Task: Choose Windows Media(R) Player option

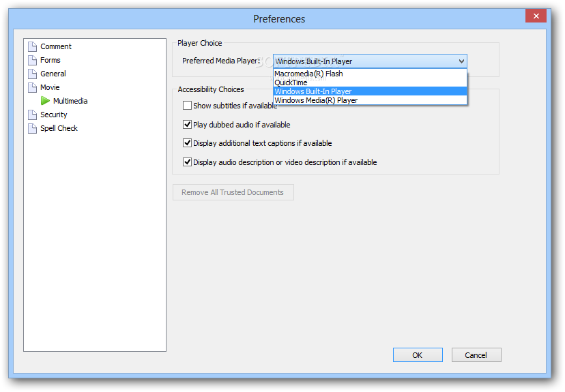Action: coord(370,100)
